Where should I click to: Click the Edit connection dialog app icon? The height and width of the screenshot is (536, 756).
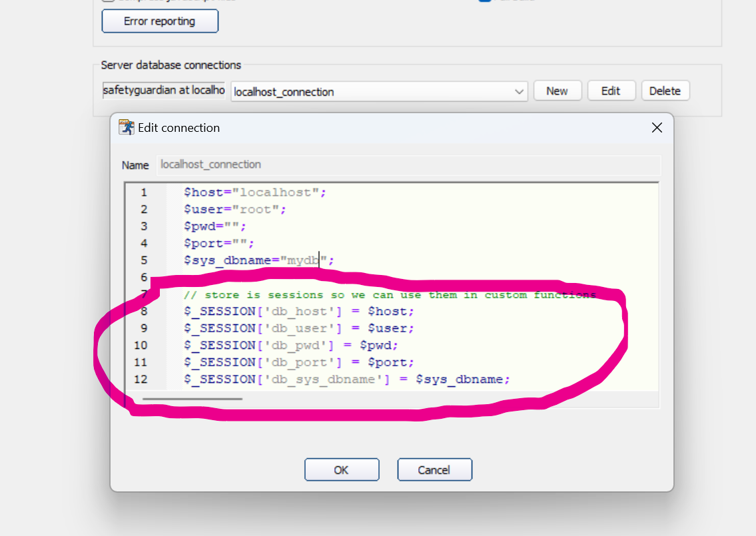point(127,128)
